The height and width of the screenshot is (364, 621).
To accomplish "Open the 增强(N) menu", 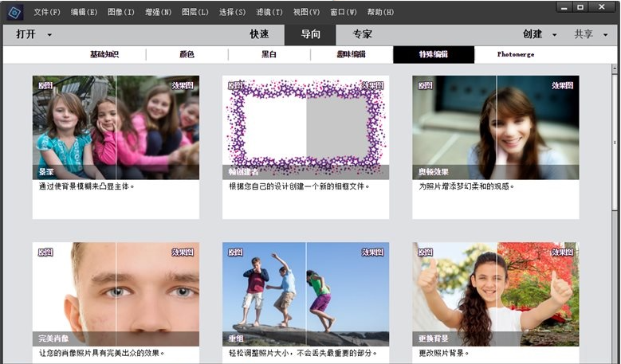I will (158, 12).
